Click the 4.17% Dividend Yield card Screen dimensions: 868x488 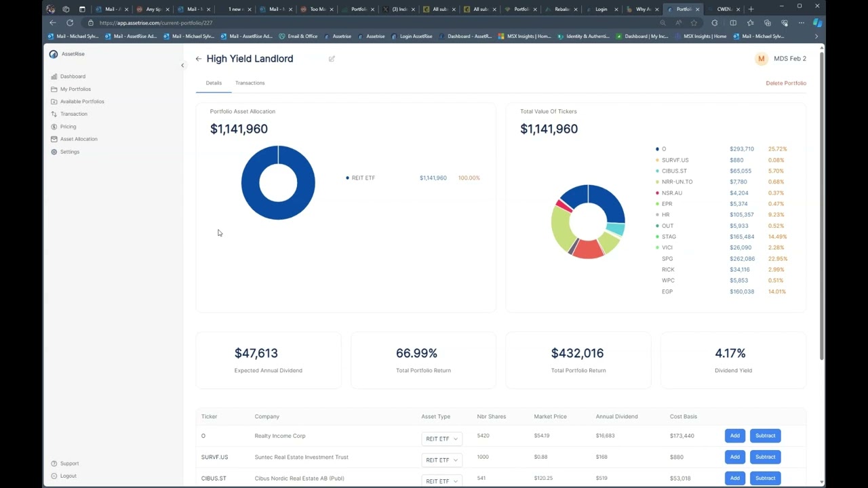point(733,360)
